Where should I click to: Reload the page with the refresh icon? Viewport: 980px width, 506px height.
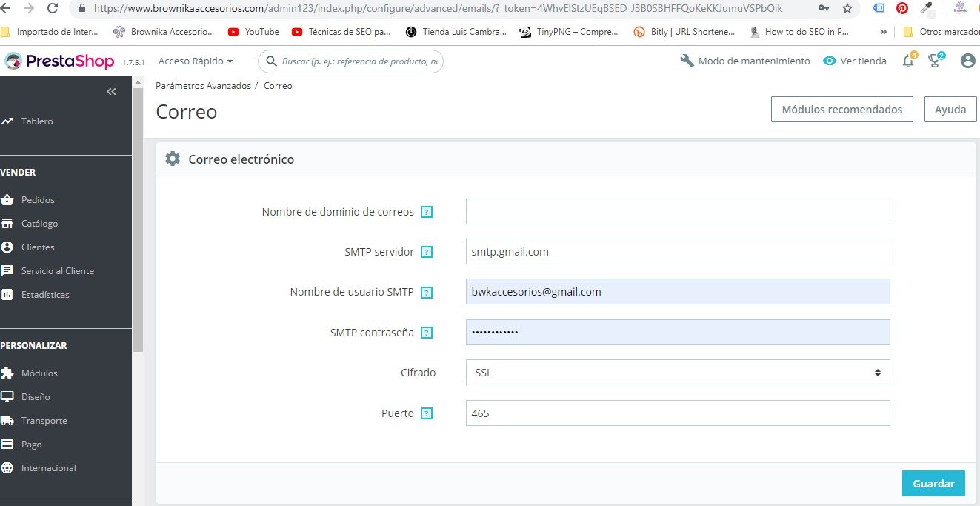coord(53,8)
